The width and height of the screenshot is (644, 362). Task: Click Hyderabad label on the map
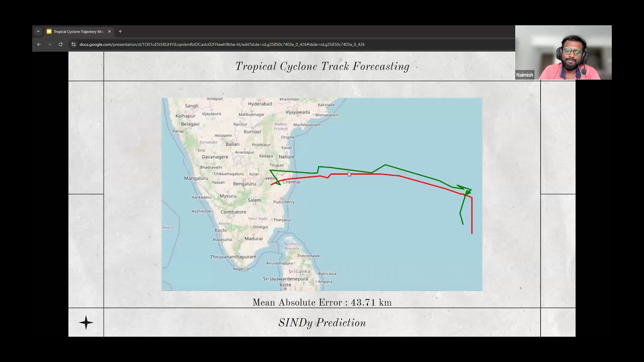(x=260, y=104)
